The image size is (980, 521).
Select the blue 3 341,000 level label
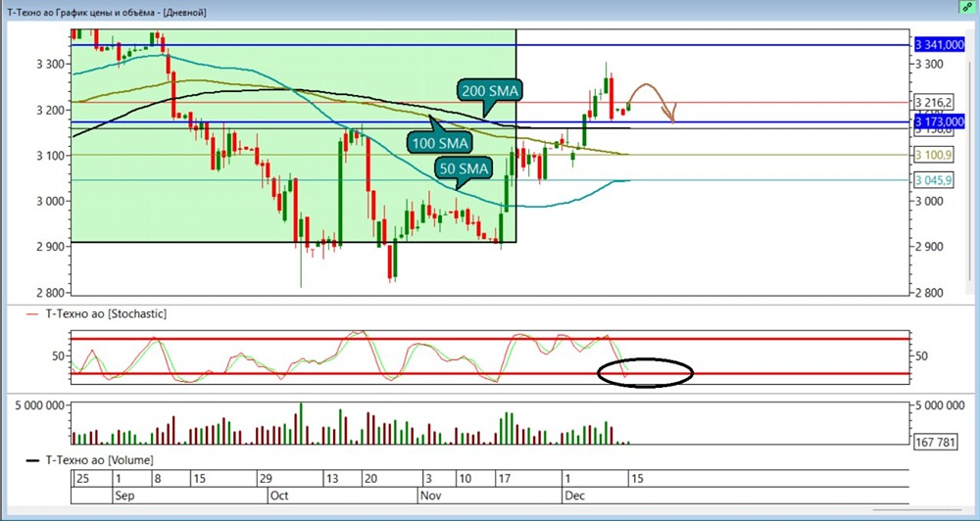click(x=940, y=45)
